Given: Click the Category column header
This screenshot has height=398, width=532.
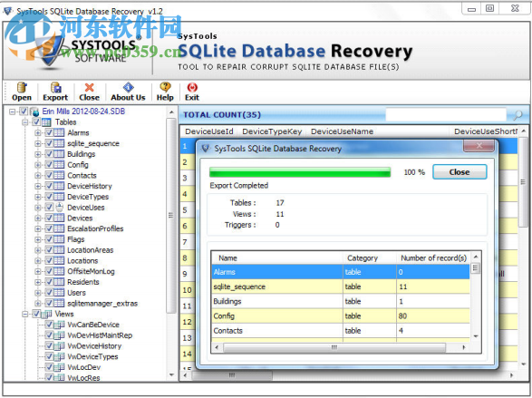Looking at the screenshot, I should 370,257.
